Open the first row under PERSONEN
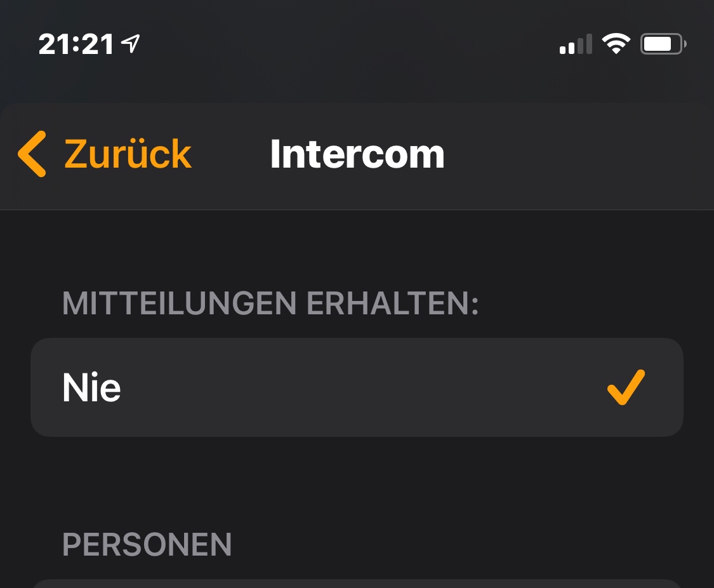The width and height of the screenshot is (714, 588). tap(357, 583)
